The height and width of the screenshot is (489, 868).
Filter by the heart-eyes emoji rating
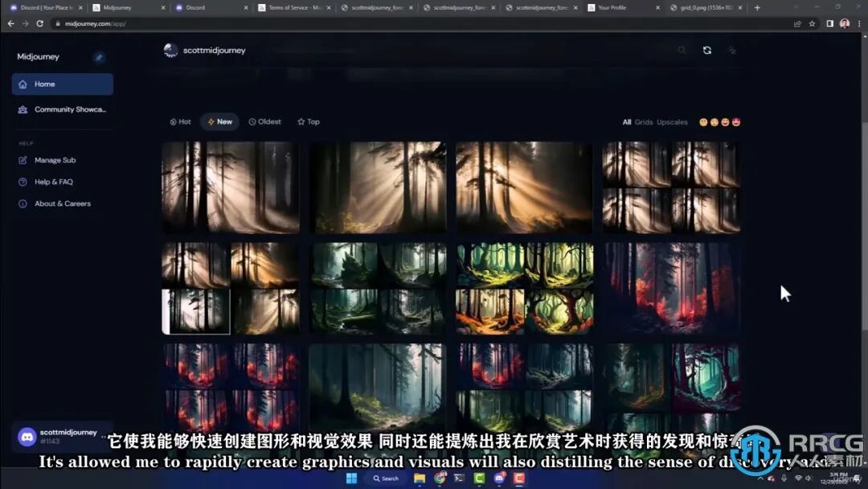pyautogui.click(x=735, y=122)
